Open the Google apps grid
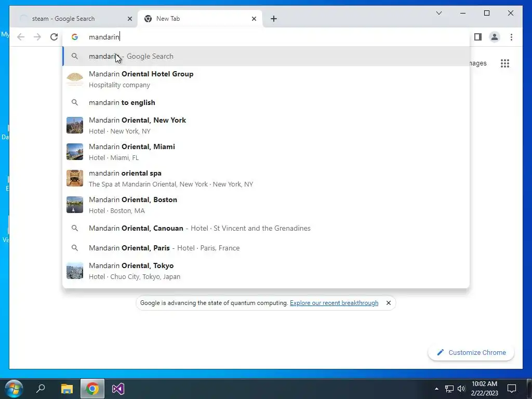The image size is (532, 399). (x=505, y=63)
